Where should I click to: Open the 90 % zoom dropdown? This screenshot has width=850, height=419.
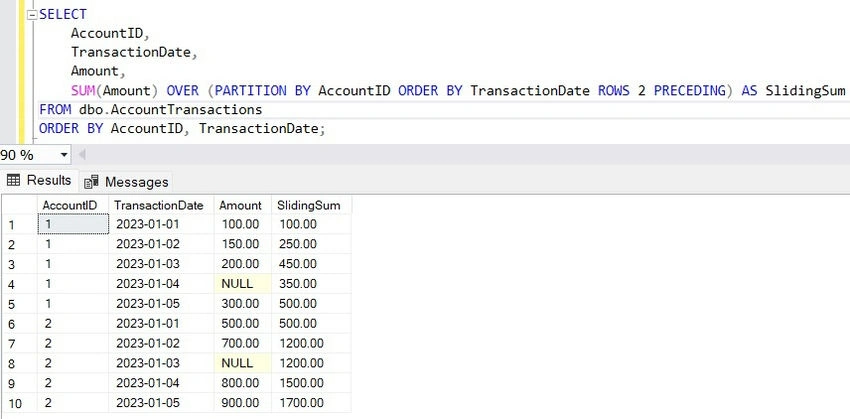click(64, 156)
